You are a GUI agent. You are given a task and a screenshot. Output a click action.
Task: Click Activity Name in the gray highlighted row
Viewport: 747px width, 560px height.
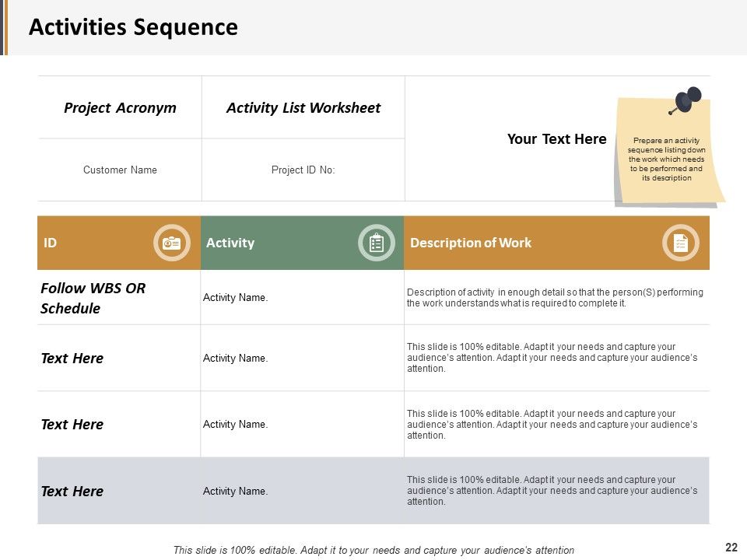(x=235, y=491)
